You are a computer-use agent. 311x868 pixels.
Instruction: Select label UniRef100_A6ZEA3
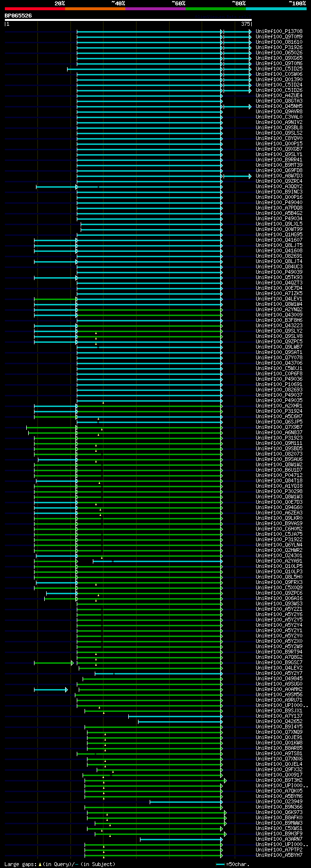279,513
